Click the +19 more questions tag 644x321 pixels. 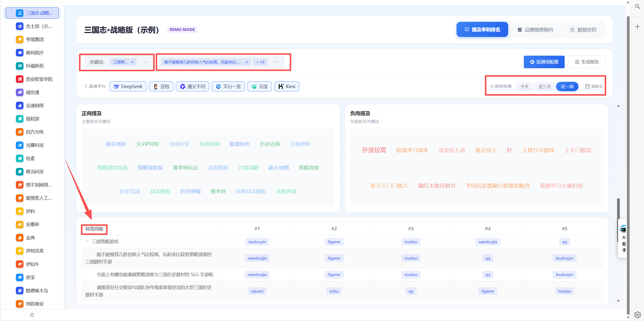click(260, 62)
